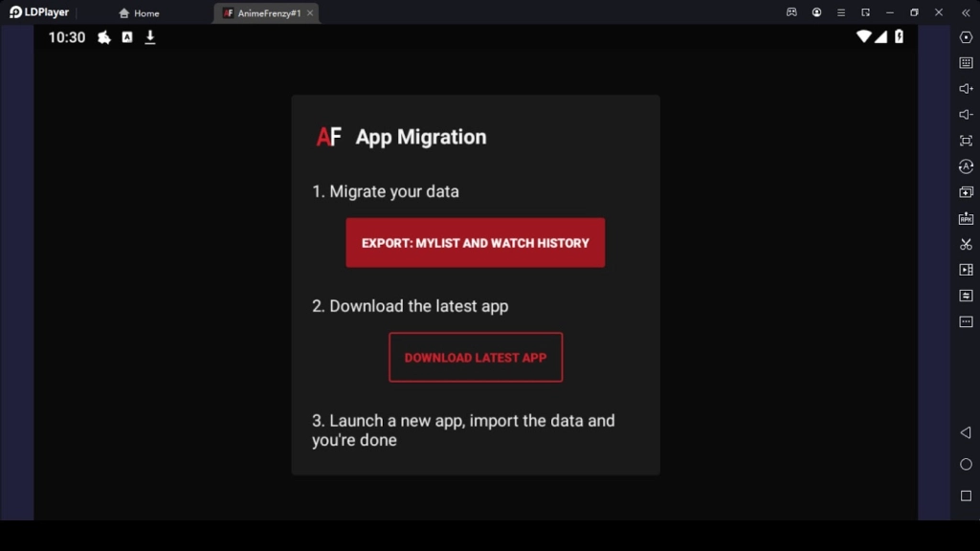Show more sidebar tools

966,321
